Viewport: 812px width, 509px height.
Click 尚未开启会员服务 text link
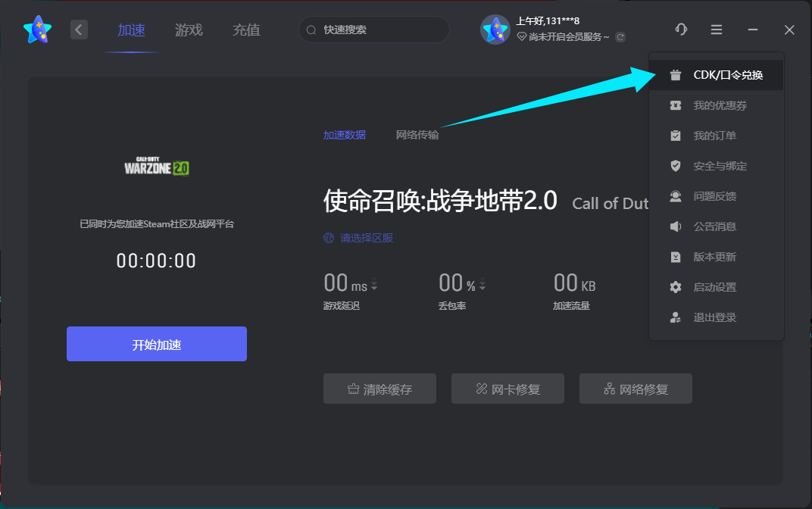point(565,37)
